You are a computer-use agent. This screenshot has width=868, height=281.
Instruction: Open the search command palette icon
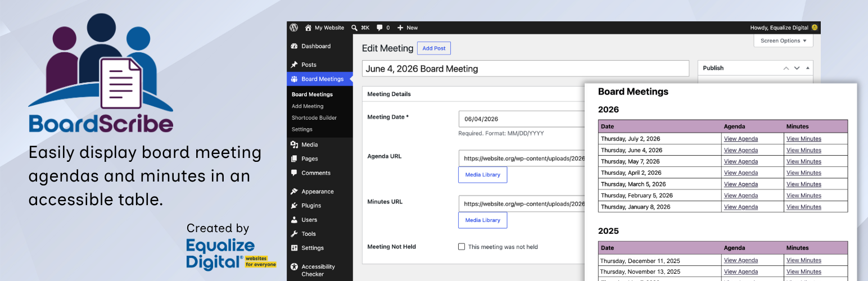(355, 28)
